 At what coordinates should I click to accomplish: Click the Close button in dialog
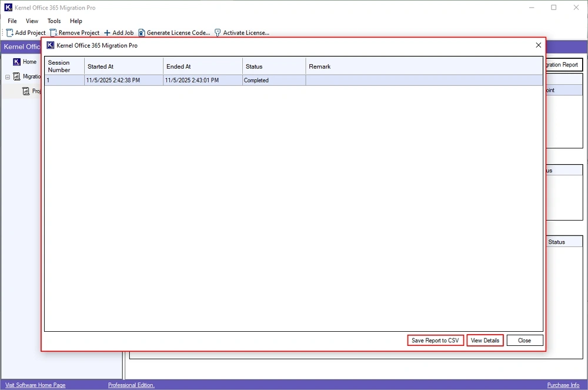pyautogui.click(x=524, y=341)
